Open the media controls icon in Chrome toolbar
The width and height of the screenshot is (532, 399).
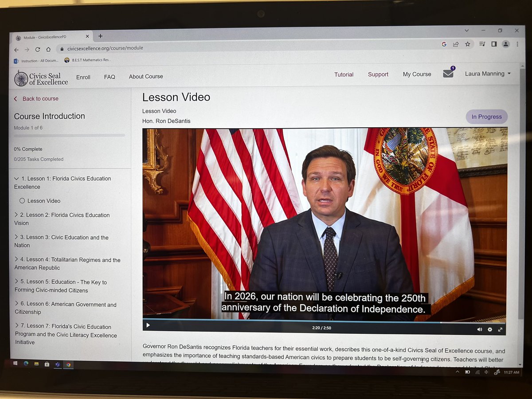482,44
